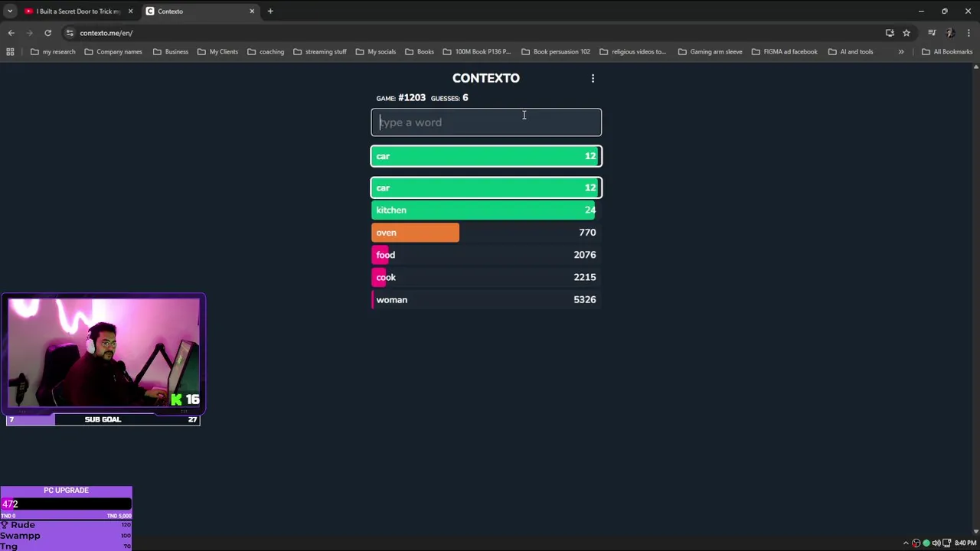This screenshot has width=980, height=551.
Task: Open the 'Company names' bookmark folder
Action: coord(113,52)
